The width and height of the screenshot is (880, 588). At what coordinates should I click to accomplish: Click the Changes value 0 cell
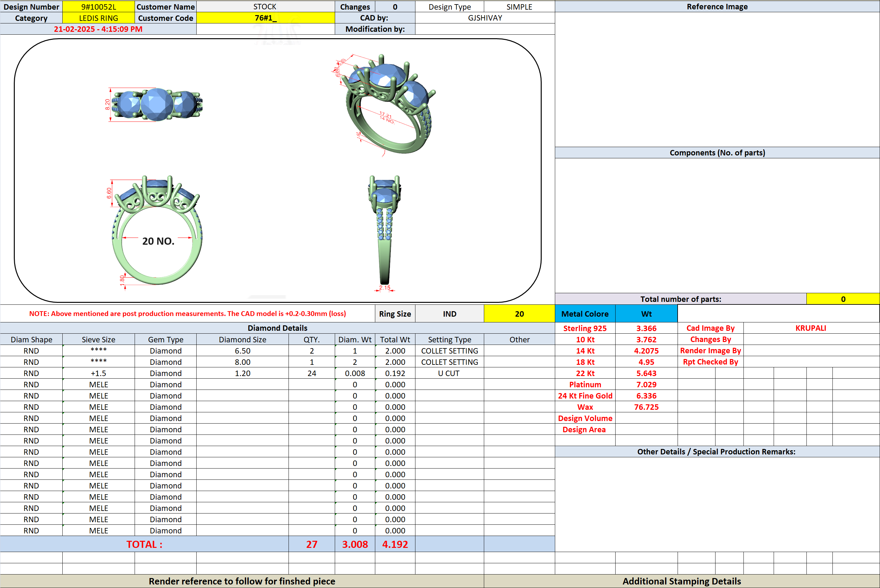pyautogui.click(x=395, y=7)
